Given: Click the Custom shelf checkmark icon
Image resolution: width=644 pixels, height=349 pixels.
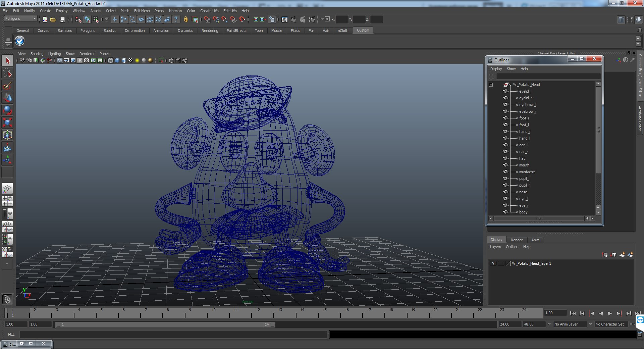Looking at the screenshot, I should 20,41.
